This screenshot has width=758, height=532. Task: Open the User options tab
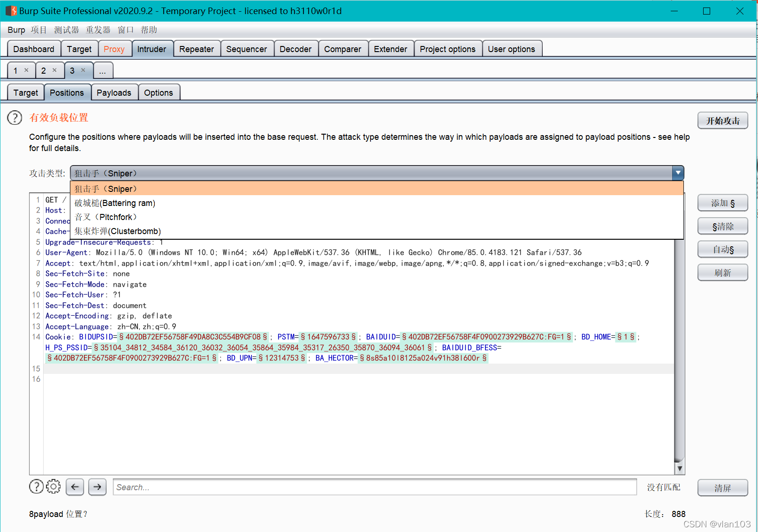[x=512, y=49]
